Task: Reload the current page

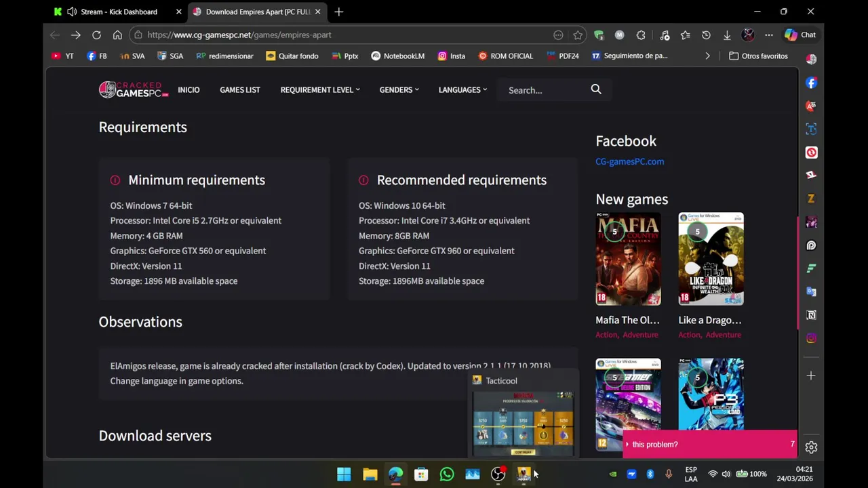Action: click(96, 35)
